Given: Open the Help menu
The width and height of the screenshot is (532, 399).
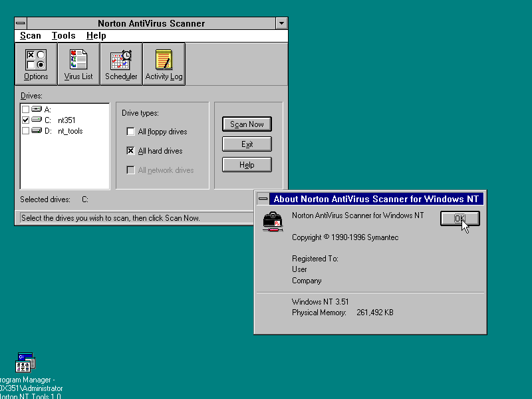Looking at the screenshot, I should (96, 36).
